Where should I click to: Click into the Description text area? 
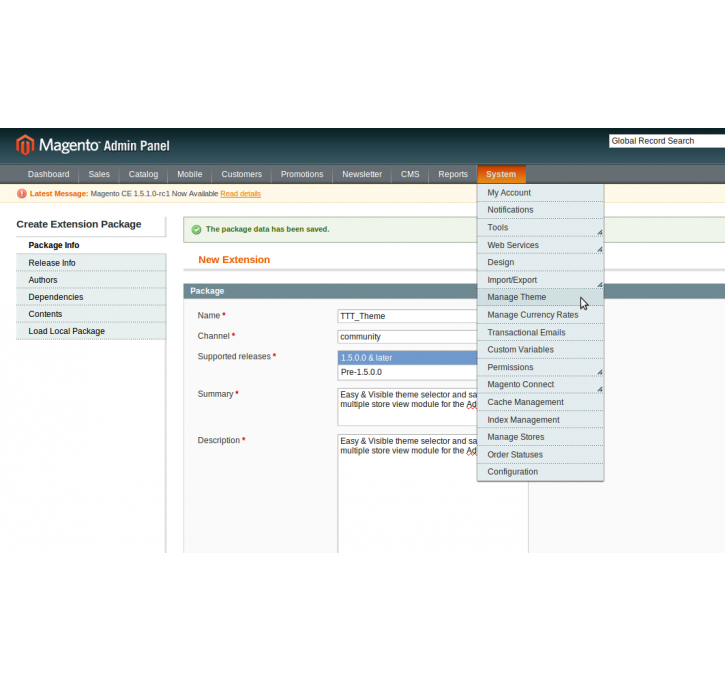pyautogui.click(x=407, y=494)
